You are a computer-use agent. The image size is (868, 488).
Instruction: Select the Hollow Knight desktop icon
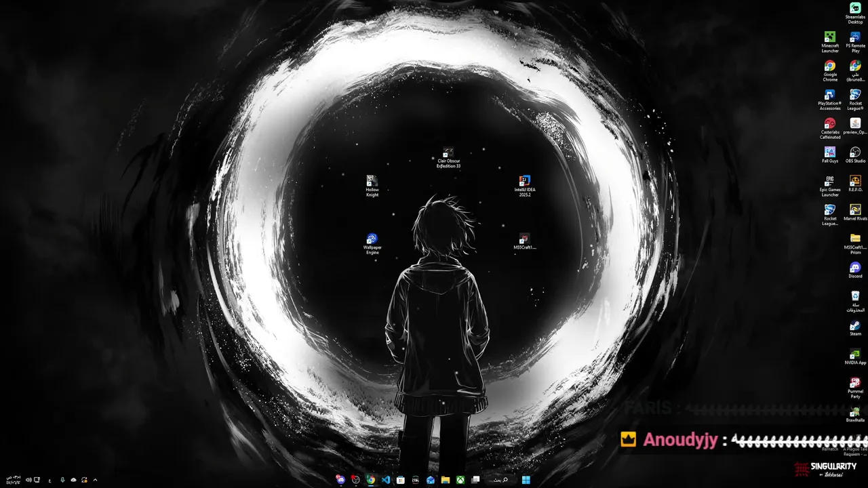click(x=372, y=186)
